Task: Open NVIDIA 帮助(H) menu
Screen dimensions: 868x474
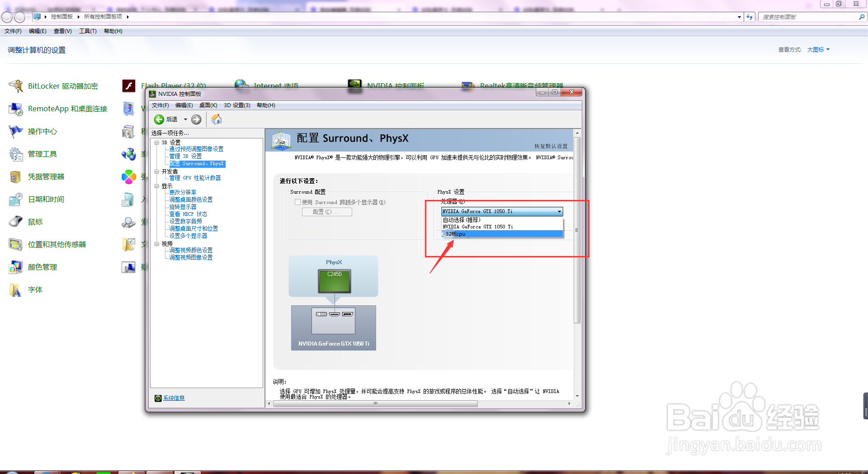Action: 266,105
